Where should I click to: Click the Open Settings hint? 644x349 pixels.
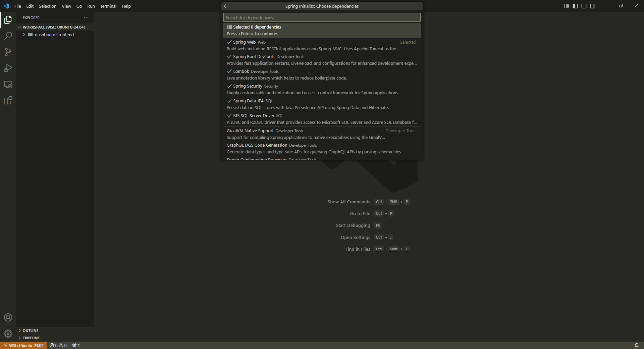click(355, 237)
